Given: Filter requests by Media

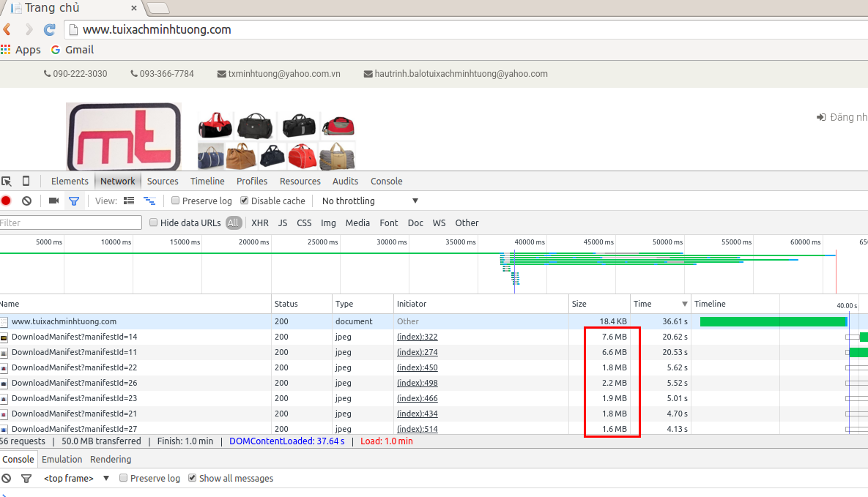Looking at the screenshot, I should coord(357,223).
